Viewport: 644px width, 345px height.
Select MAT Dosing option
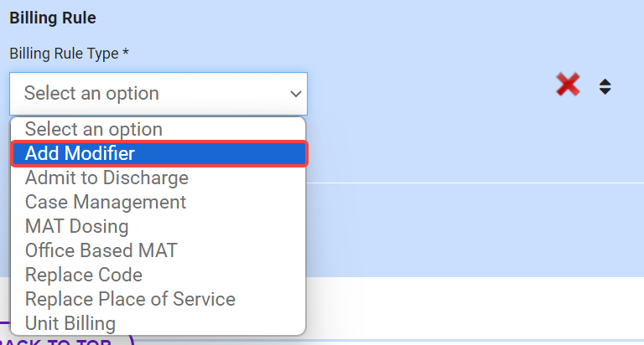click(77, 227)
